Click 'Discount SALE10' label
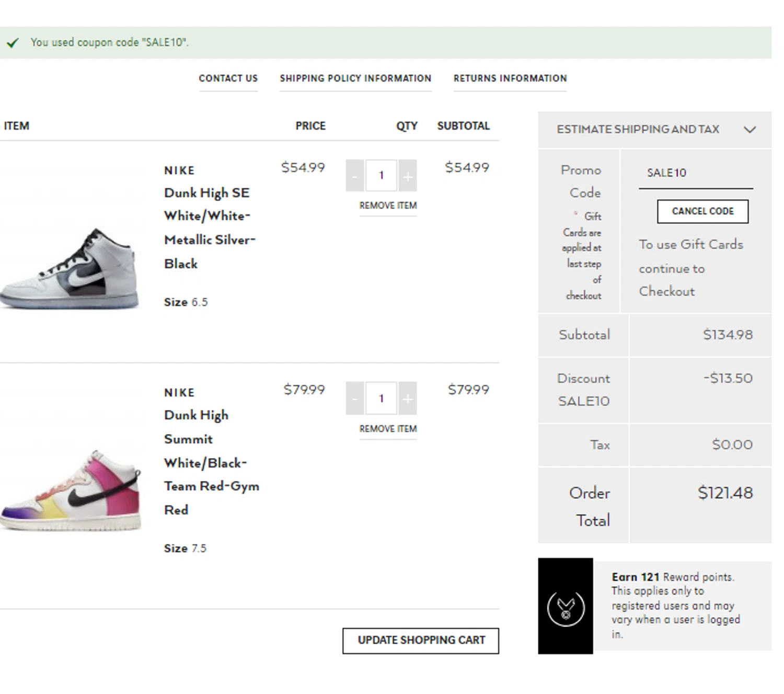Screen dimensions: 784x694 584,390
